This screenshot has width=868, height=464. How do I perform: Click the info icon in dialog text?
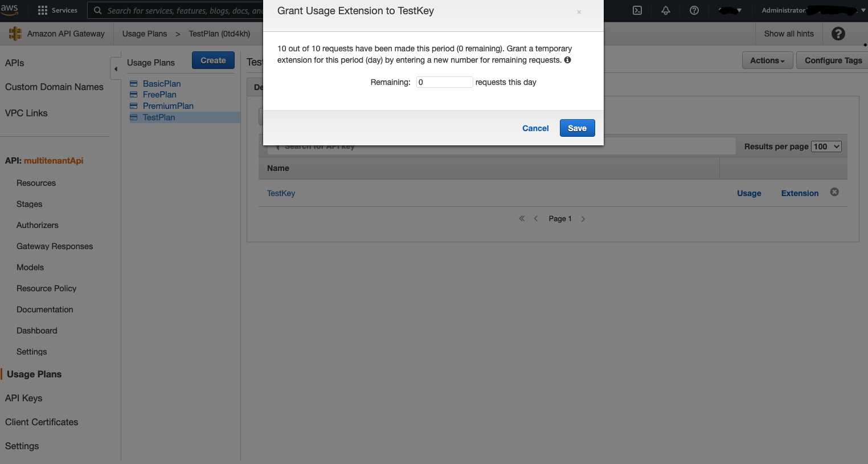[x=567, y=60]
